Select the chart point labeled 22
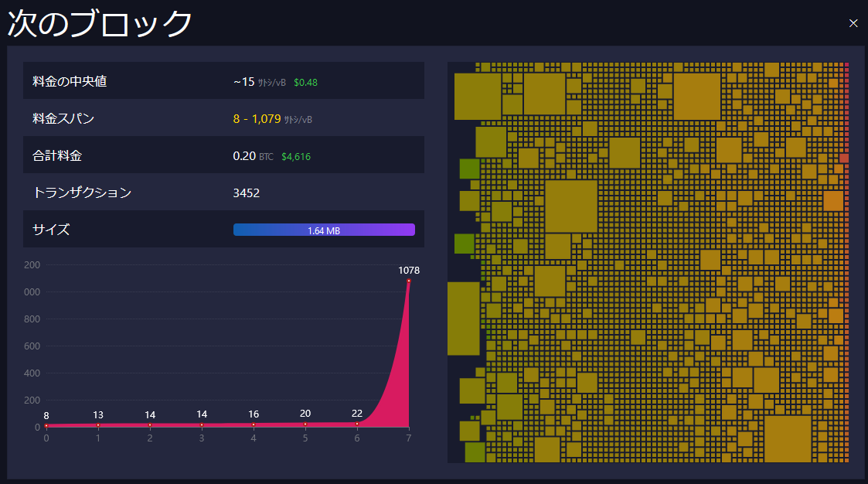 357,424
